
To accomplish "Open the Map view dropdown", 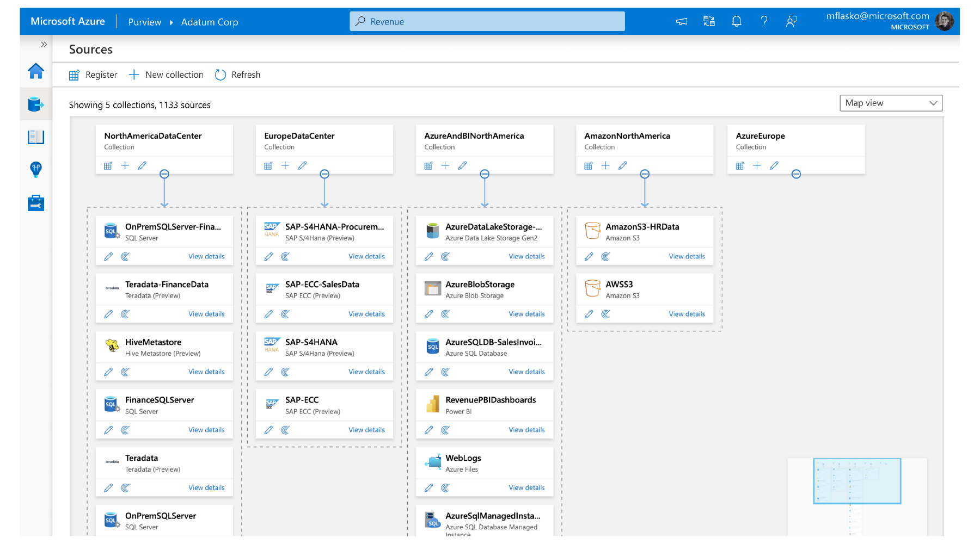I will point(891,103).
